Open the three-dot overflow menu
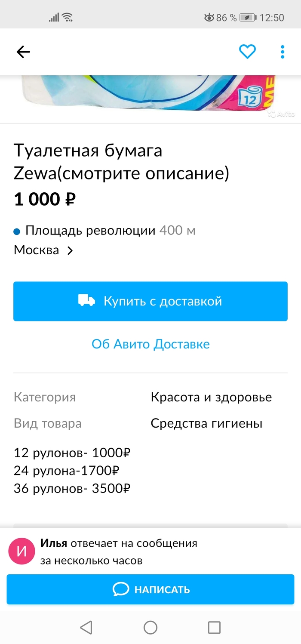Screen dimensions: 301x644 (283, 52)
